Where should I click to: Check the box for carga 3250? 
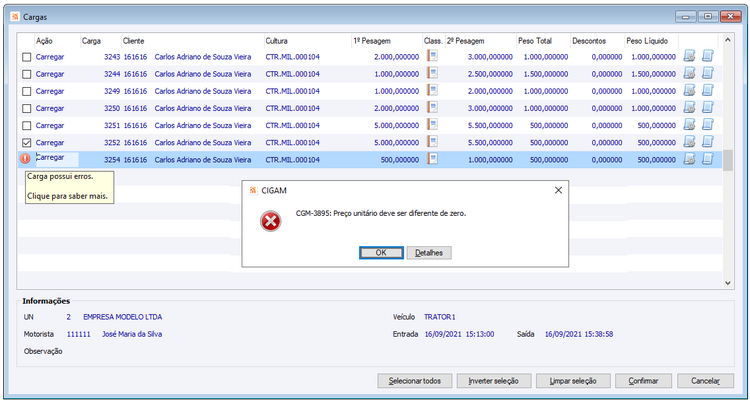point(27,109)
